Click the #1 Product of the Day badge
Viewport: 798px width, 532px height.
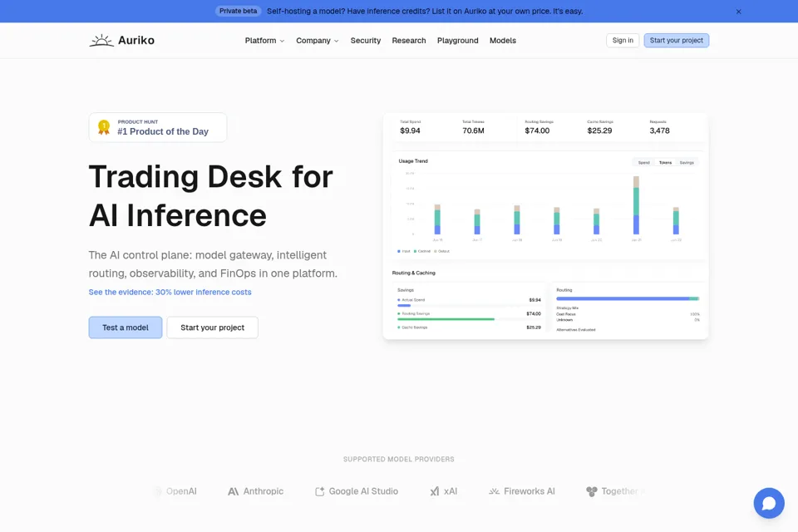pos(158,127)
